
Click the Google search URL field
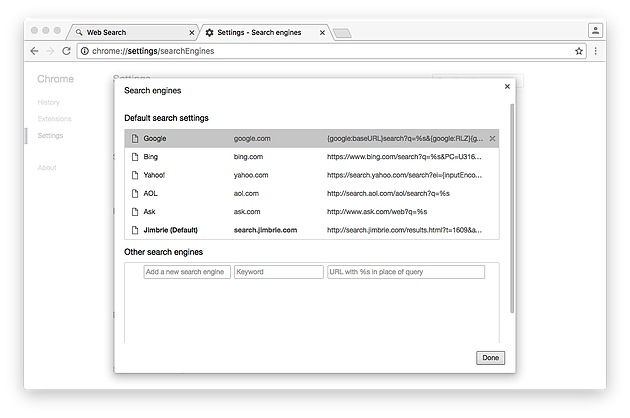click(405, 139)
